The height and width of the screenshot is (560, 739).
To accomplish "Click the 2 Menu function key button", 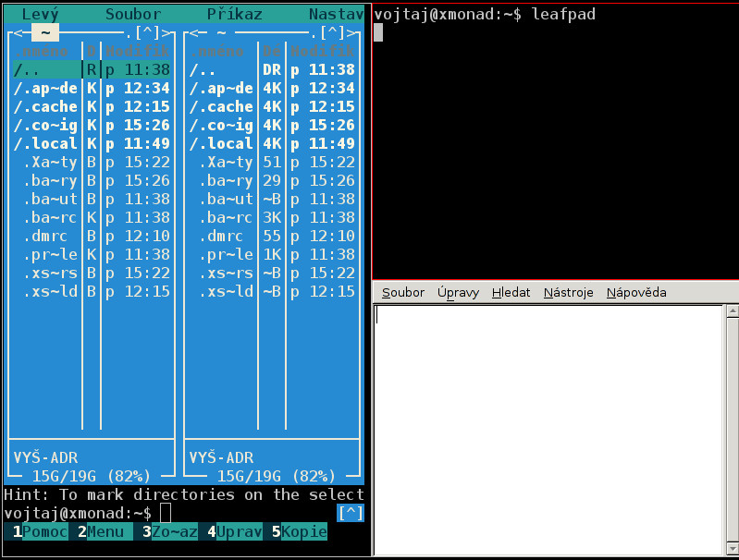I will pos(101,531).
